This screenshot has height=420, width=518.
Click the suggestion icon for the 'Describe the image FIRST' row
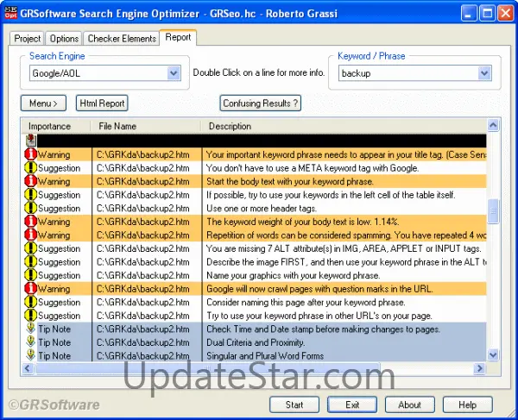tap(31, 261)
